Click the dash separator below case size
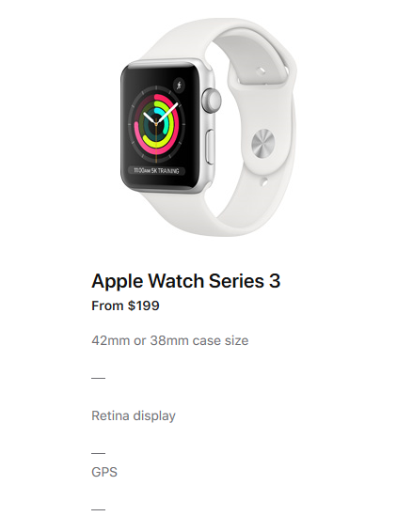 pos(98,378)
